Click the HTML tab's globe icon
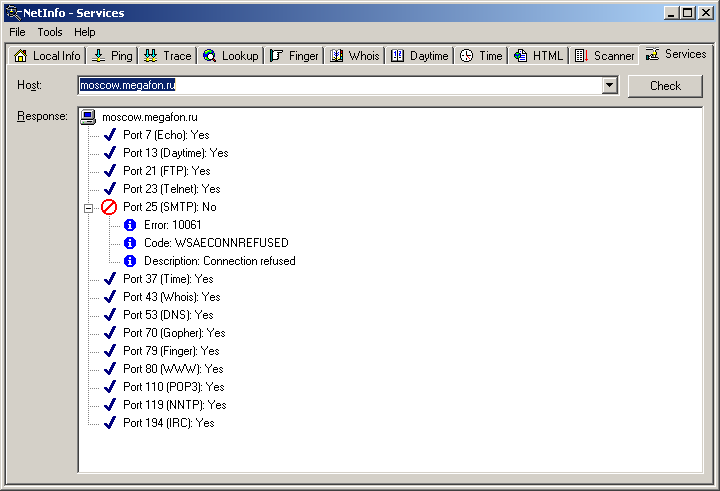720x491 pixels. point(520,56)
